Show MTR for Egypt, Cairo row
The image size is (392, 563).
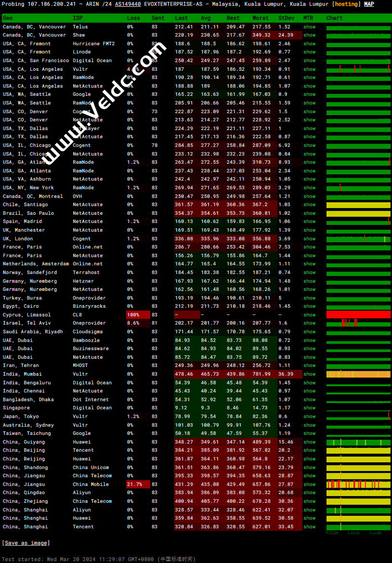(310, 306)
